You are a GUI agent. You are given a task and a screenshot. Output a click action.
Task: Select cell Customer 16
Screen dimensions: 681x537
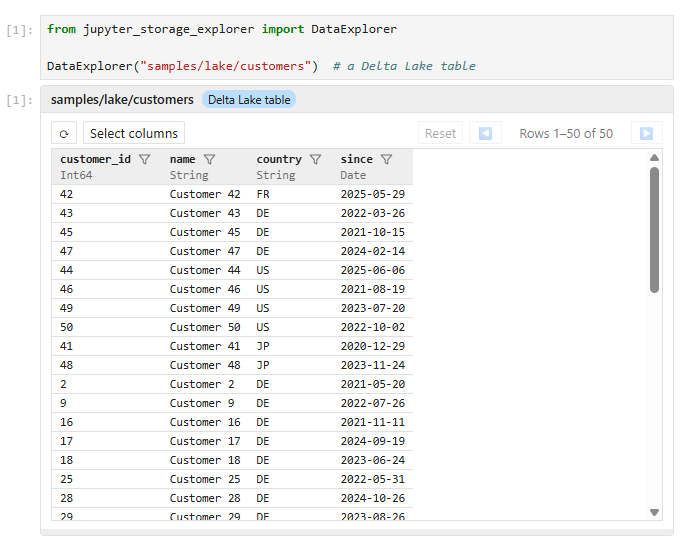205,422
